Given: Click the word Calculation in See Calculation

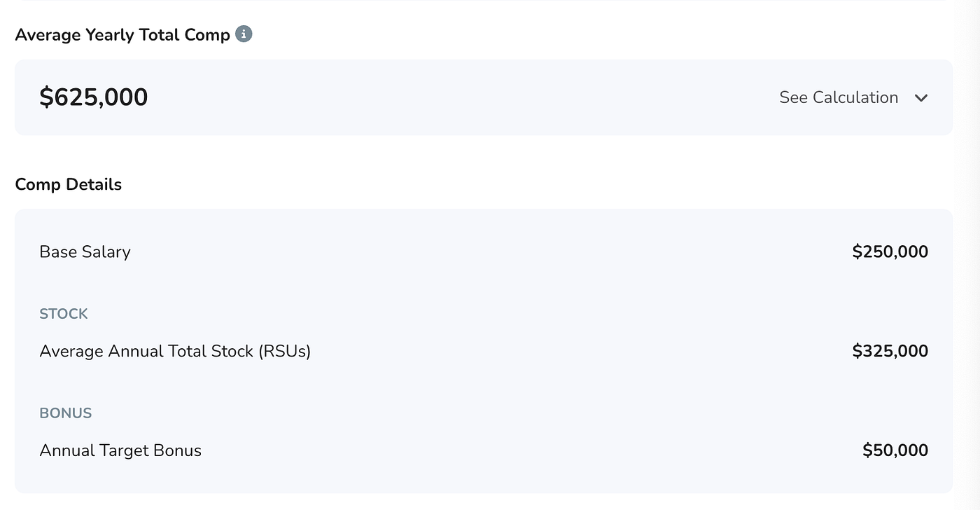Looking at the screenshot, I should [855, 97].
